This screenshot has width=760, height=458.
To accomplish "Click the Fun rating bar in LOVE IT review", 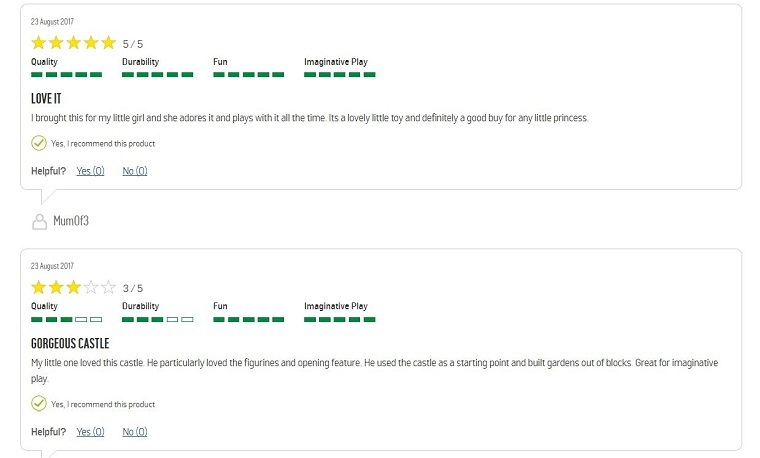I will [x=248, y=74].
